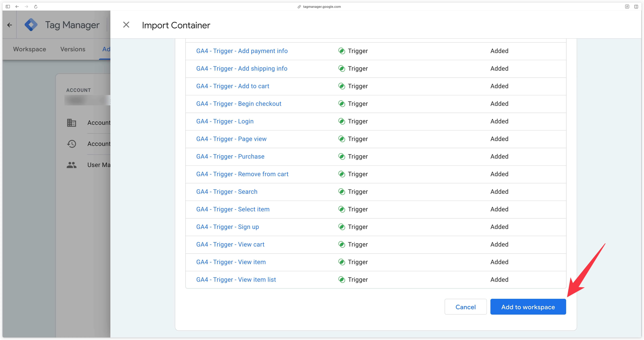This screenshot has width=644, height=340.
Task: Click trigger icon in Select item row
Action: pos(341,209)
